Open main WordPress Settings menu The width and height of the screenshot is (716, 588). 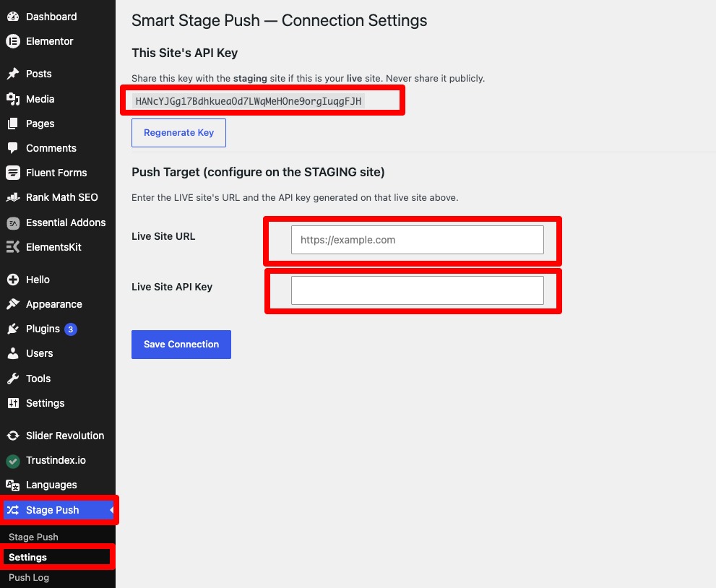(x=46, y=403)
